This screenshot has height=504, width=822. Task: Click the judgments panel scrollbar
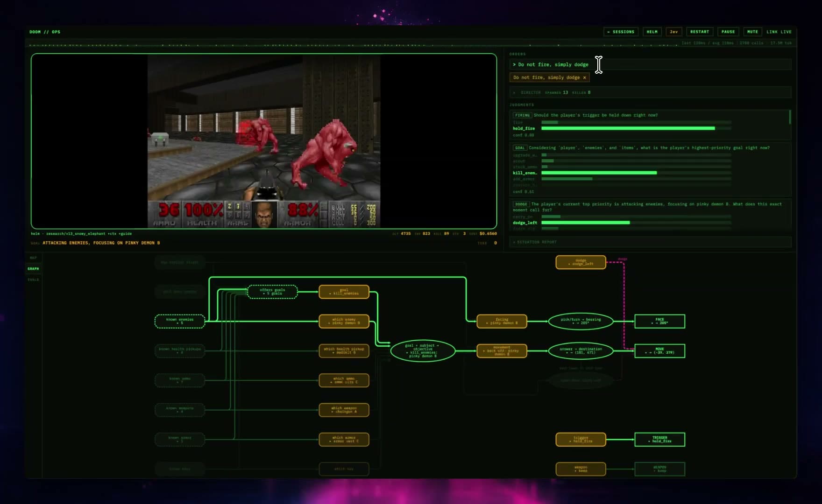[790, 117]
